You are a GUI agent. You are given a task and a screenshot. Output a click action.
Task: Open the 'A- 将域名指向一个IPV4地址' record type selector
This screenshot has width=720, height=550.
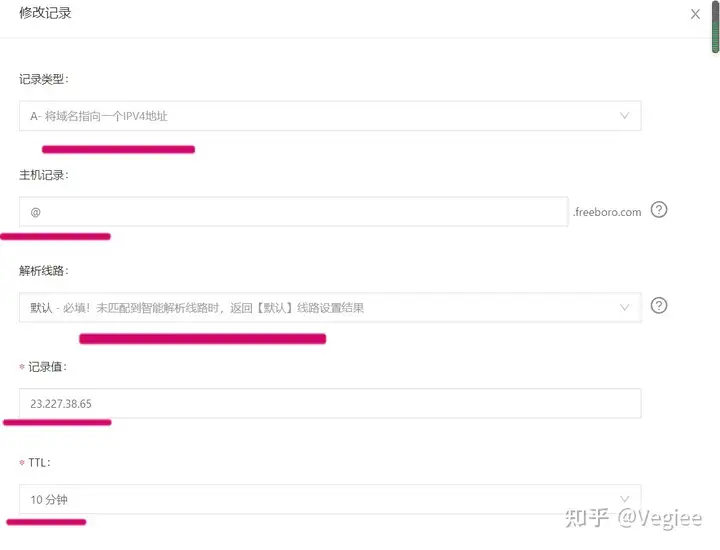[330, 116]
